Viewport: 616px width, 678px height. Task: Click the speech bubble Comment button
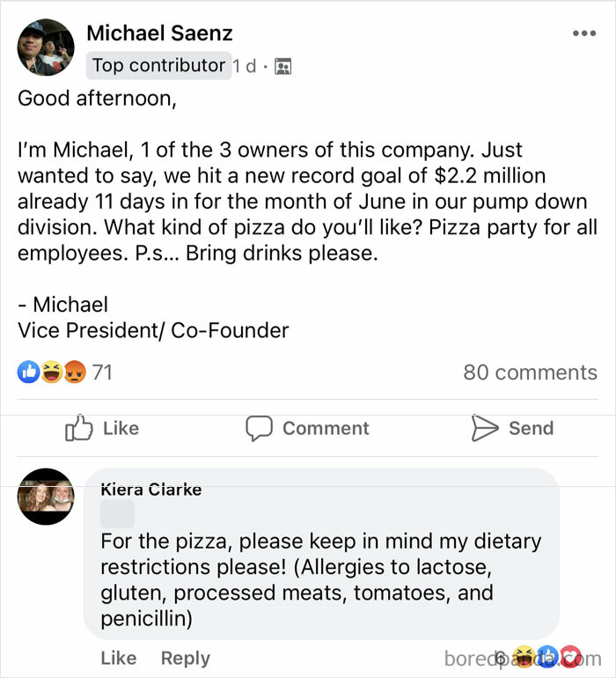click(x=307, y=428)
